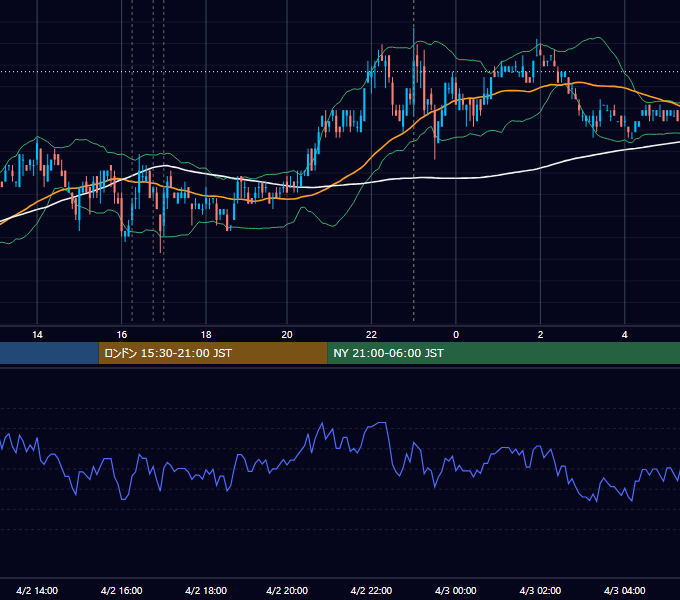Image resolution: width=680 pixels, height=600 pixels.
Task: Click the NY 21:00-06:00 JST session bar
Action: 503,353
